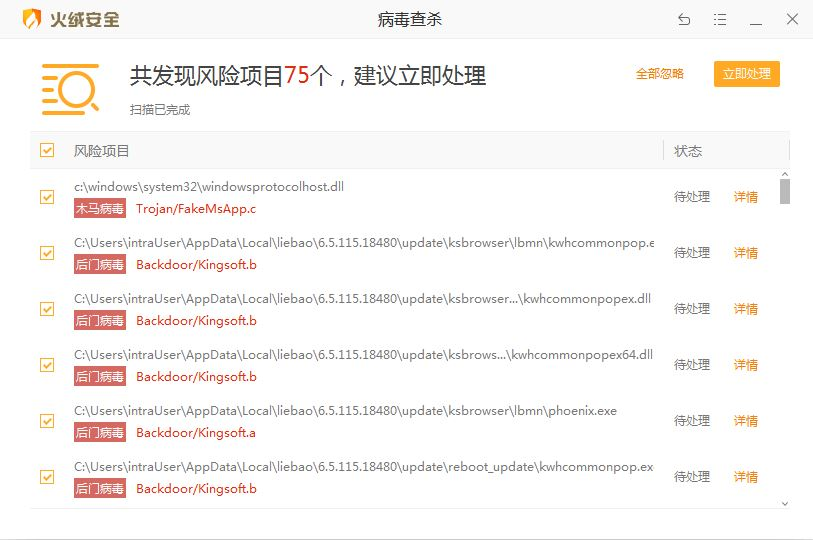Click the 状态 column header
The height and width of the screenshot is (540, 813).
click(688, 151)
